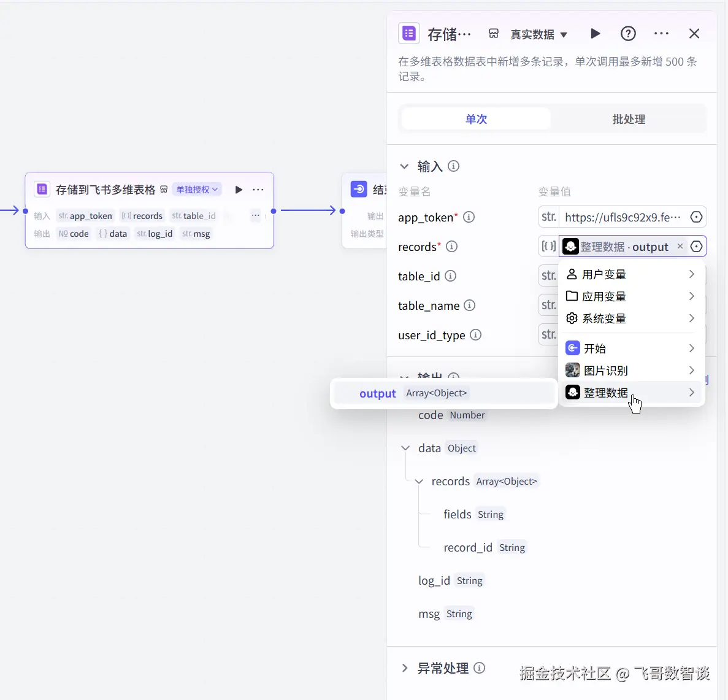Screen dimensions: 728x700
Task: Click the table_name str type selector
Action: coord(549,305)
